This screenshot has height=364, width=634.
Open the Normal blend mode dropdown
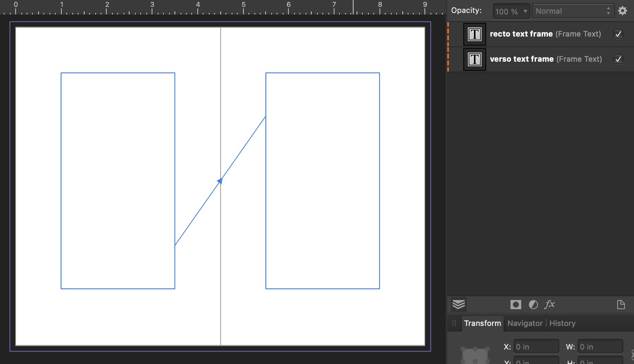click(573, 11)
